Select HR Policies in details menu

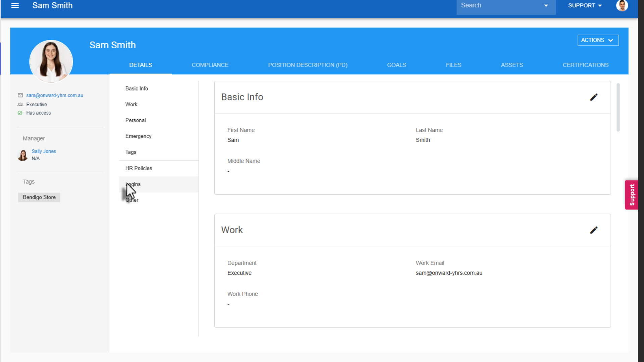(x=139, y=168)
